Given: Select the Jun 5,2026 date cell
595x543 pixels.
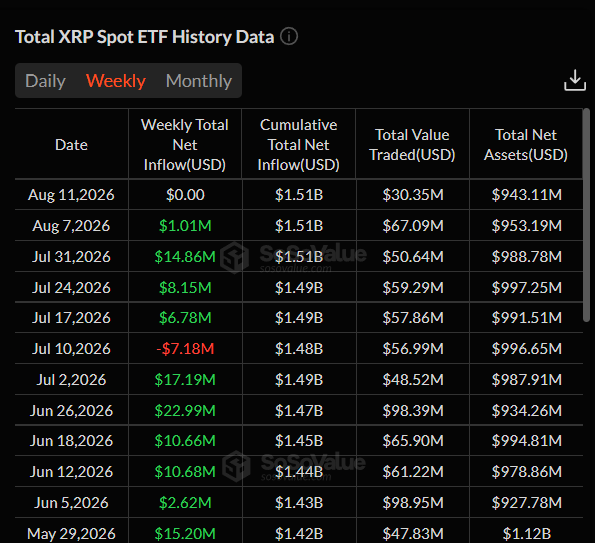Looking at the screenshot, I should pyautogui.click(x=71, y=503).
